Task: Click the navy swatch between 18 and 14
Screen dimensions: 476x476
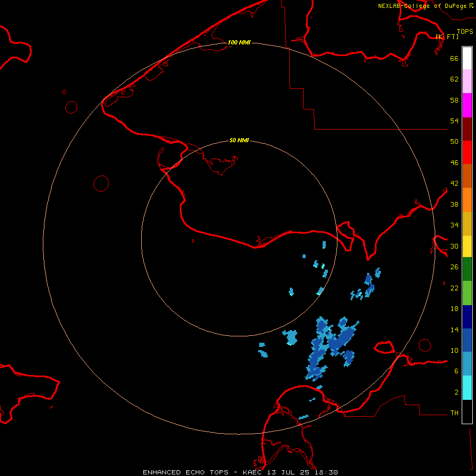Action: 467,317
